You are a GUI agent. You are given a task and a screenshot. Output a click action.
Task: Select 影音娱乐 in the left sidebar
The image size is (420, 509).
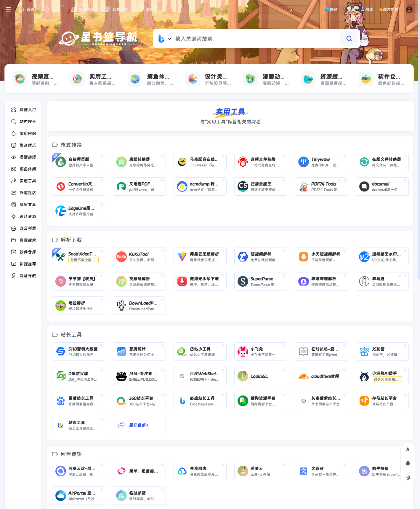click(23, 145)
